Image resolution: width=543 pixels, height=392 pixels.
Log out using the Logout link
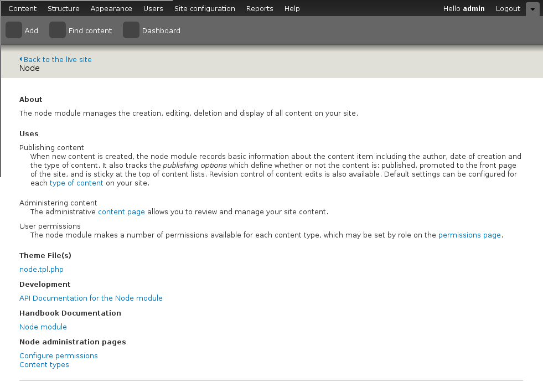(x=508, y=8)
